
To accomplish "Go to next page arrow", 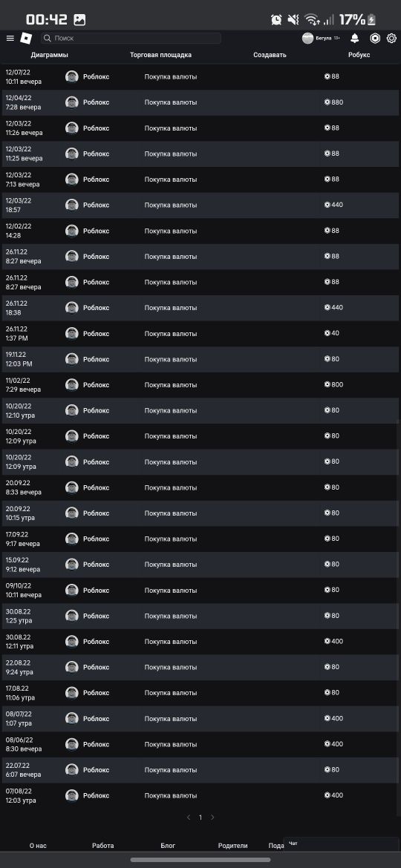I will [212, 817].
